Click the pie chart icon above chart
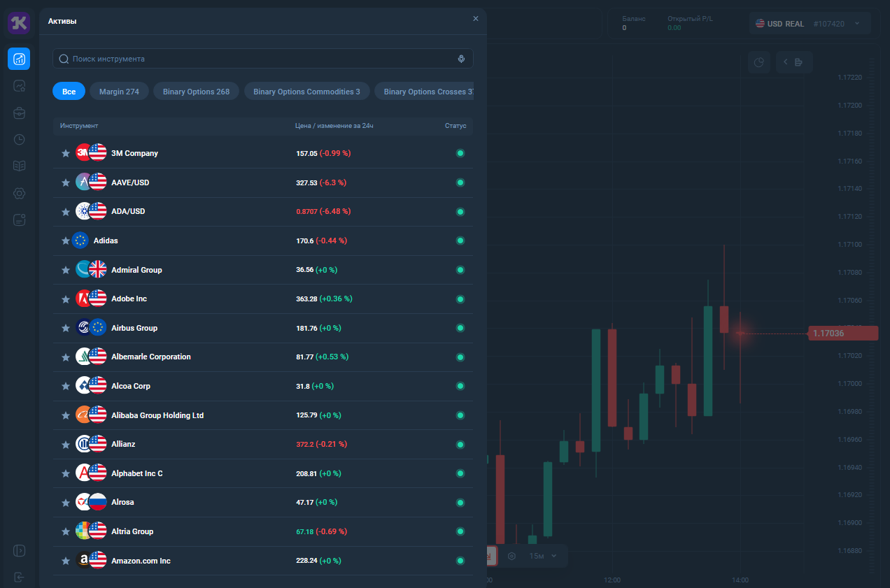This screenshot has height=588, width=890. click(759, 62)
